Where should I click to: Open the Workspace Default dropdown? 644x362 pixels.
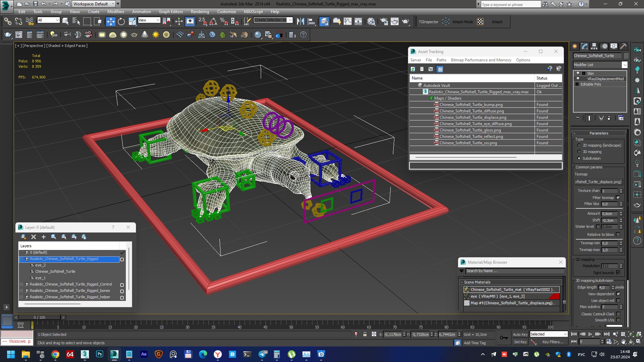(x=94, y=4)
